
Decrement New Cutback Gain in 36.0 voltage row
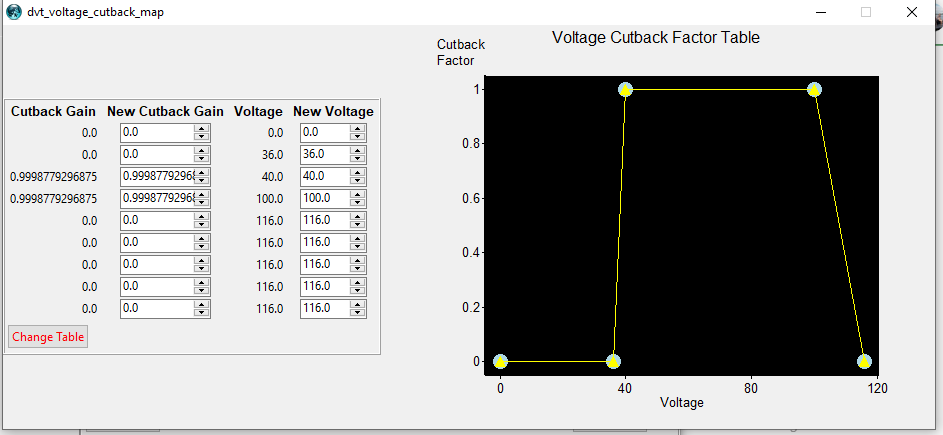(202, 159)
